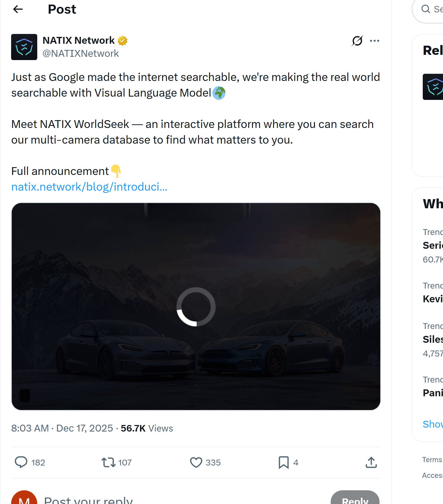Open the Post page header tab
443x504 pixels.
(x=62, y=9)
